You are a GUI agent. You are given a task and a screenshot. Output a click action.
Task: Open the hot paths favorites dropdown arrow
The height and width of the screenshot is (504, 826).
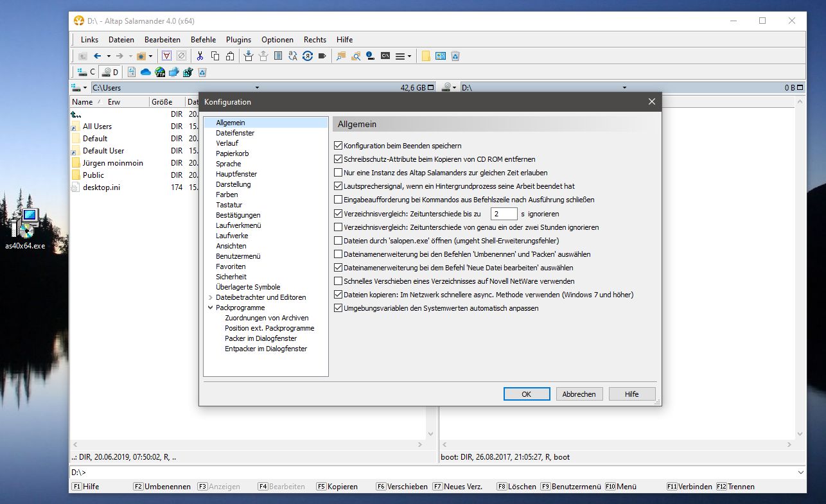point(150,56)
